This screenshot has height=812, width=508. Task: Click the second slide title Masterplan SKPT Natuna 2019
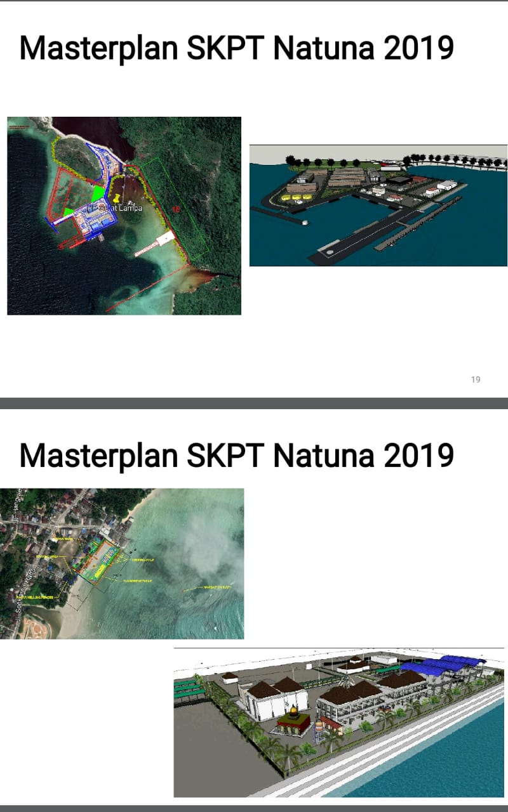tap(236, 455)
